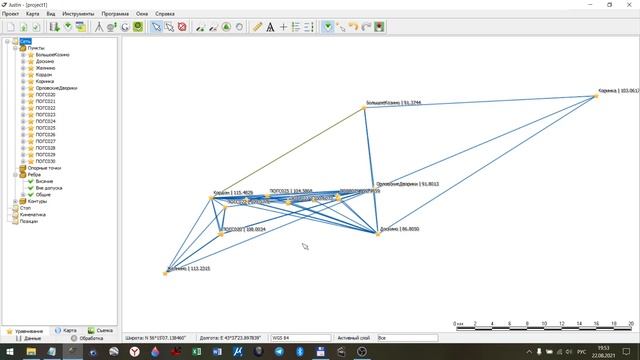Select Вне допуска under Ребра
Viewport: 640px width, 360px height.
tap(49, 188)
